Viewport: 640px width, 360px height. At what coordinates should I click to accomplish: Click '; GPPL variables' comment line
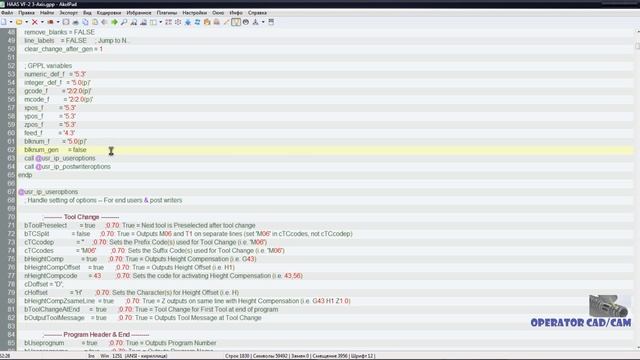(48, 66)
